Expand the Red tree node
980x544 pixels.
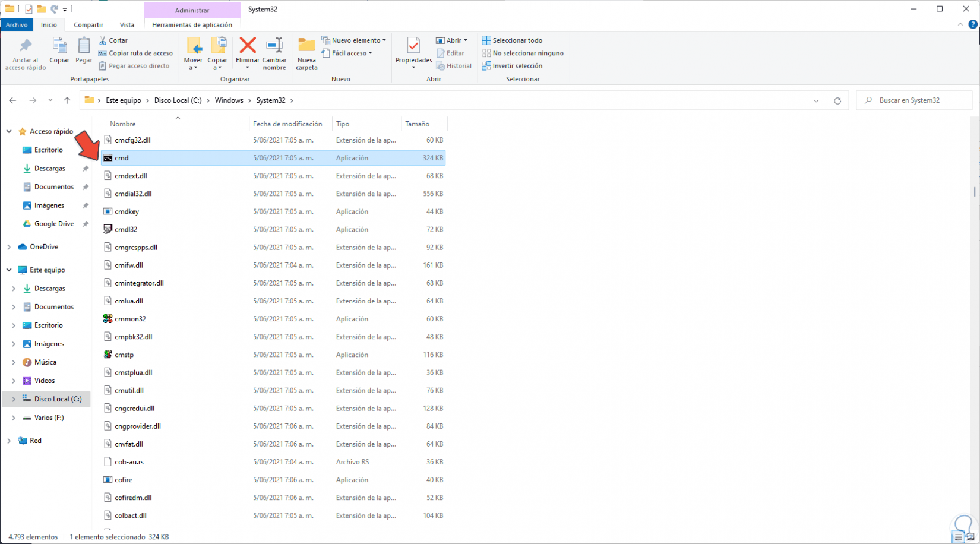point(9,441)
